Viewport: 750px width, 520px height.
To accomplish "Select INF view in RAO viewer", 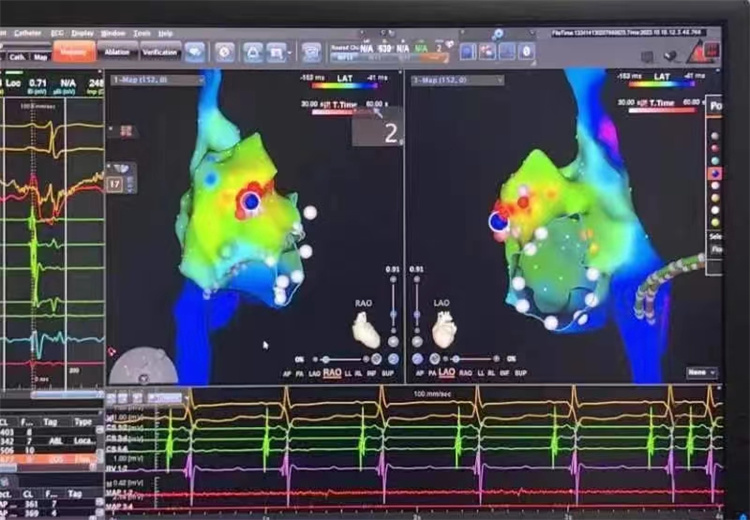I will pyautogui.click(x=371, y=373).
